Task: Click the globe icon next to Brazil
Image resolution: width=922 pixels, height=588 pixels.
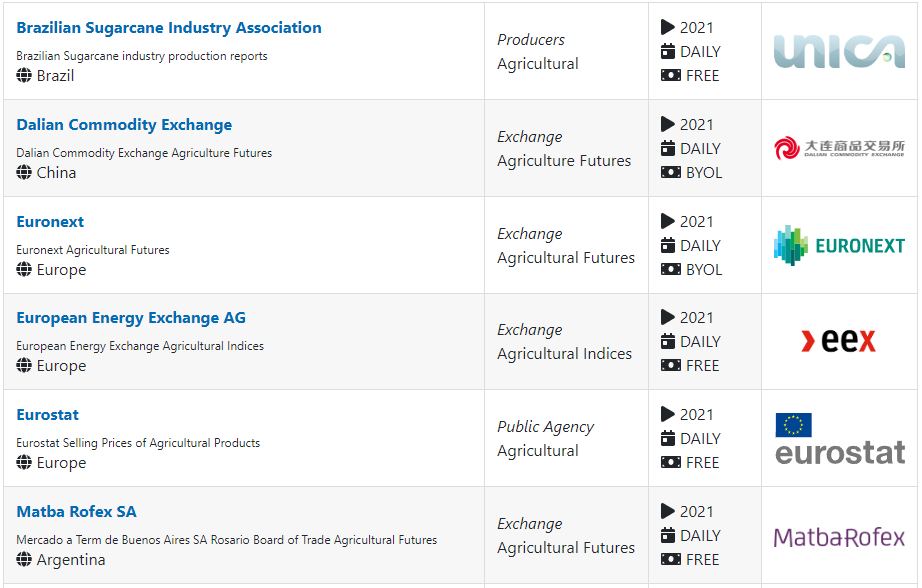Action: pos(24,75)
